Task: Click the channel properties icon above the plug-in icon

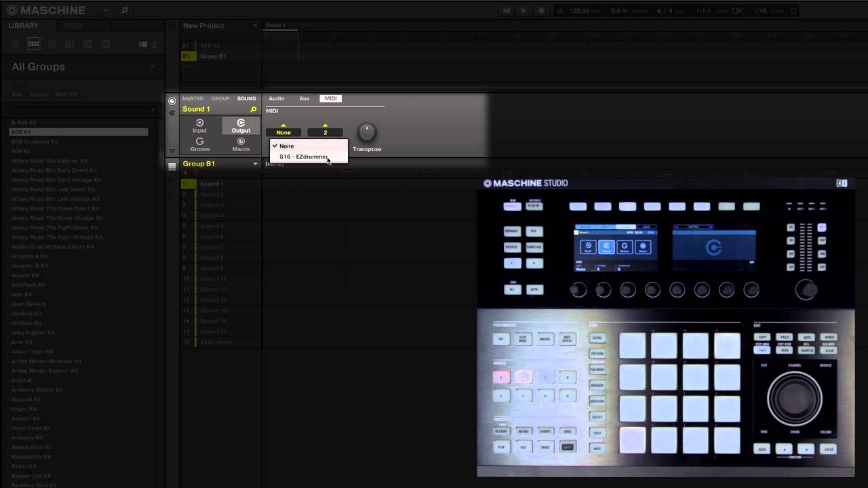Action: click(172, 101)
